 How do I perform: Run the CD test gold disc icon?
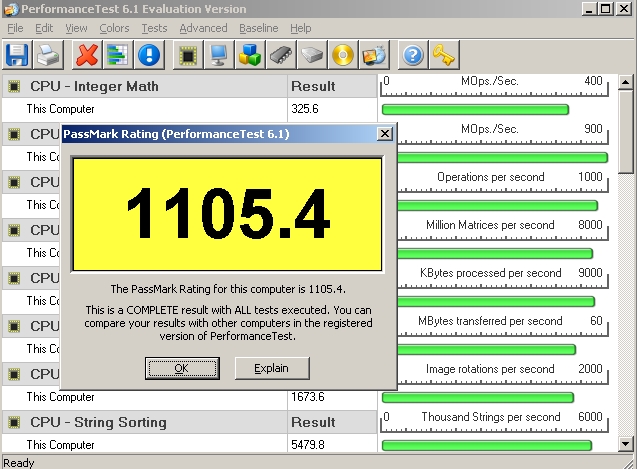point(343,55)
